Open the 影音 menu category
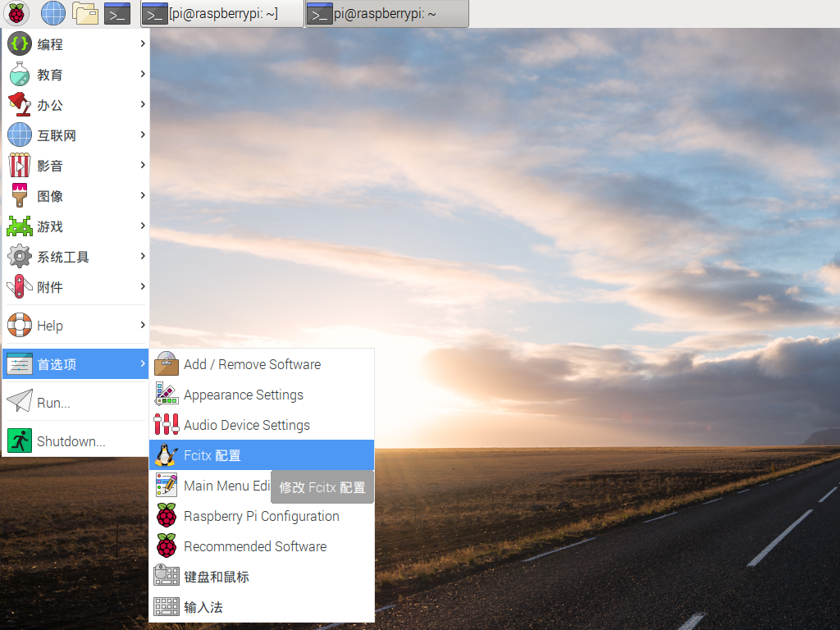Image resolution: width=840 pixels, height=630 pixels. pyautogui.click(x=75, y=165)
